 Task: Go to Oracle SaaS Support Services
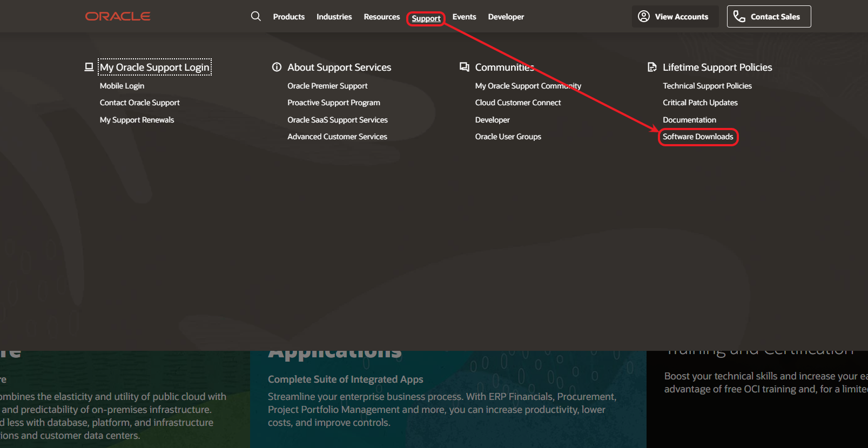pos(338,120)
